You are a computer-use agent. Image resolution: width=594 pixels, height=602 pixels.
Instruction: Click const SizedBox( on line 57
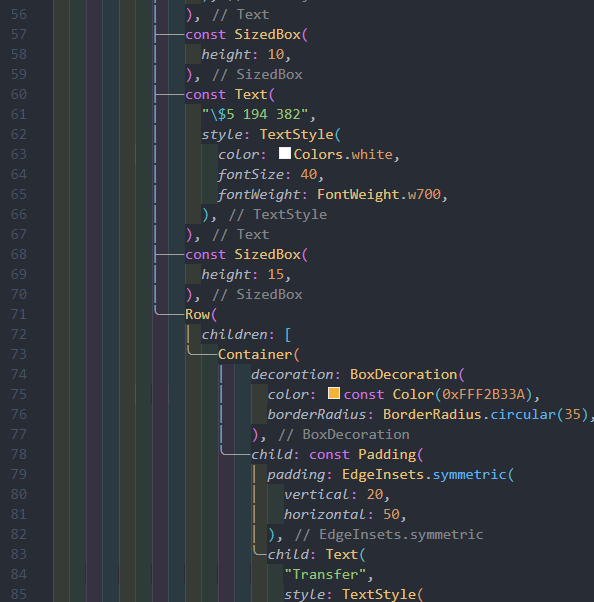(247, 35)
